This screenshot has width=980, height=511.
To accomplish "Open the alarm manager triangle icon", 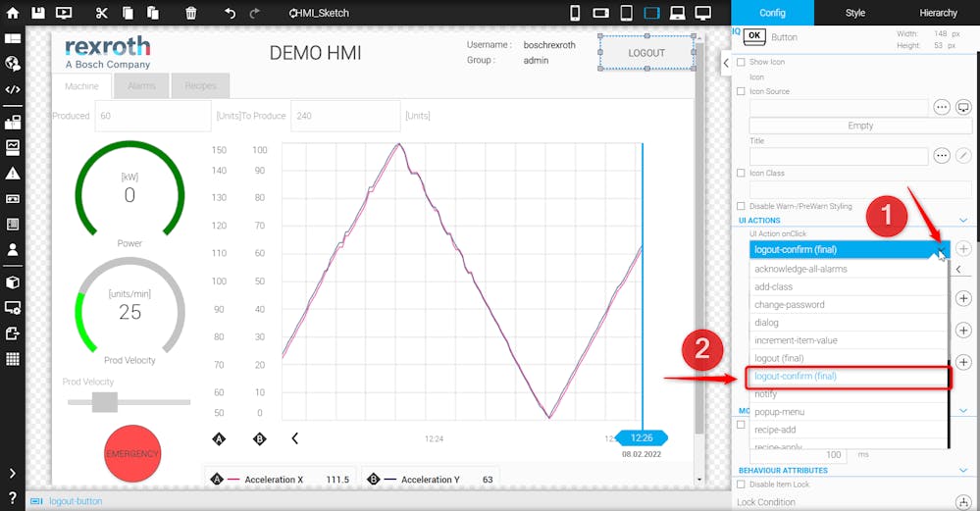I will pos(13,173).
